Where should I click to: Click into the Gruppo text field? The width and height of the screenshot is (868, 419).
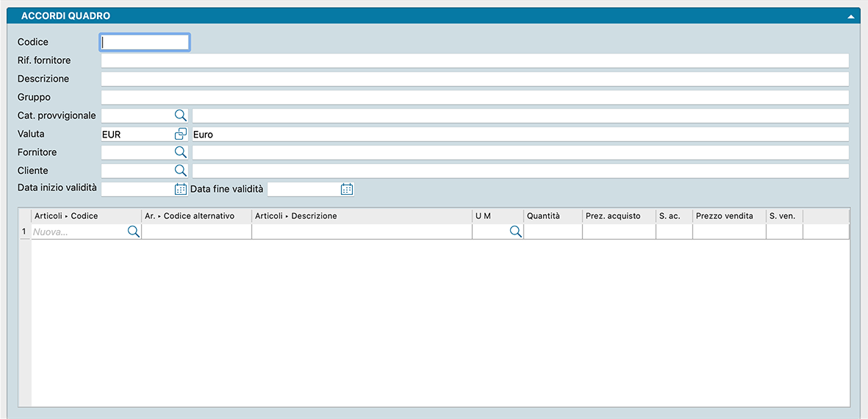coord(474,98)
